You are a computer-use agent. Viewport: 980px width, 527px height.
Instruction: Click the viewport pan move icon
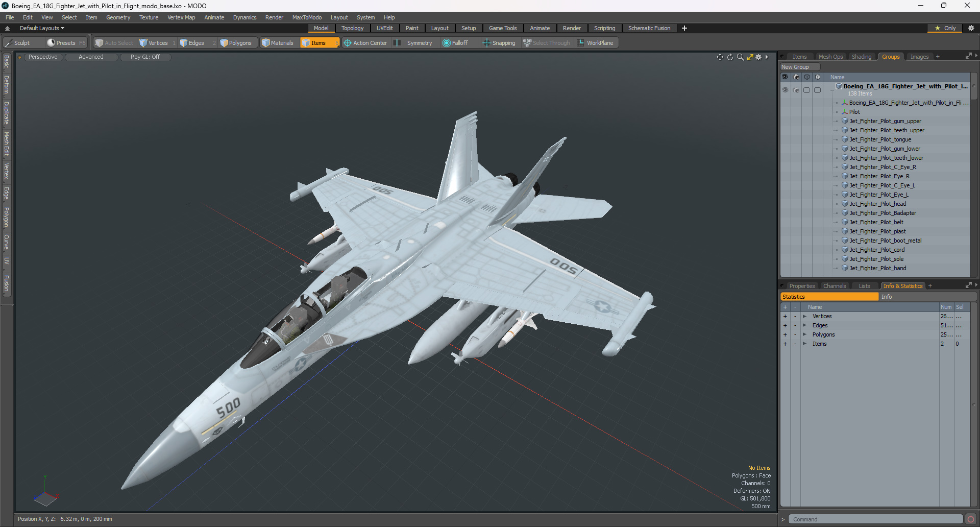[x=720, y=57]
